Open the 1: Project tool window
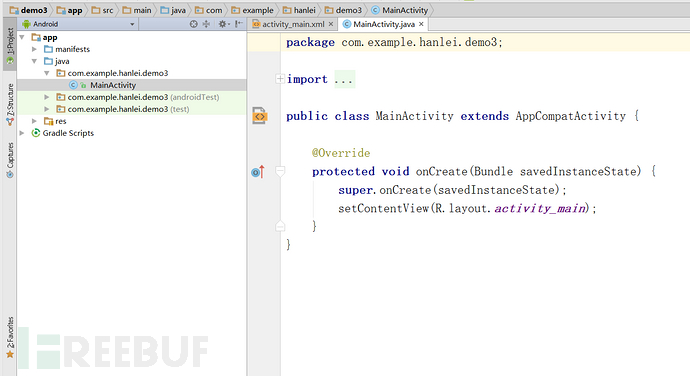Image resolution: width=690 pixels, height=376 pixels. tap(10, 45)
